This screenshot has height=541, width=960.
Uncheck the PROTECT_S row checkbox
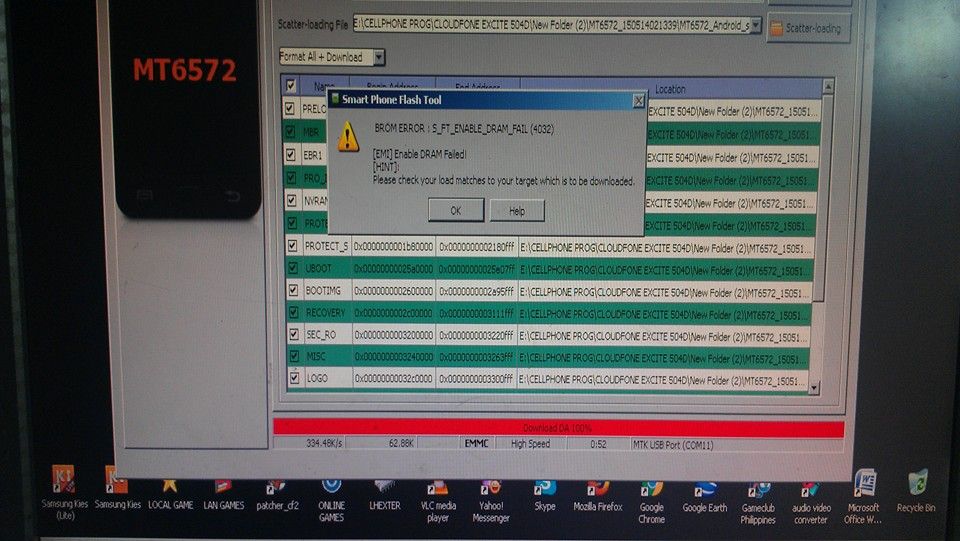(293, 245)
